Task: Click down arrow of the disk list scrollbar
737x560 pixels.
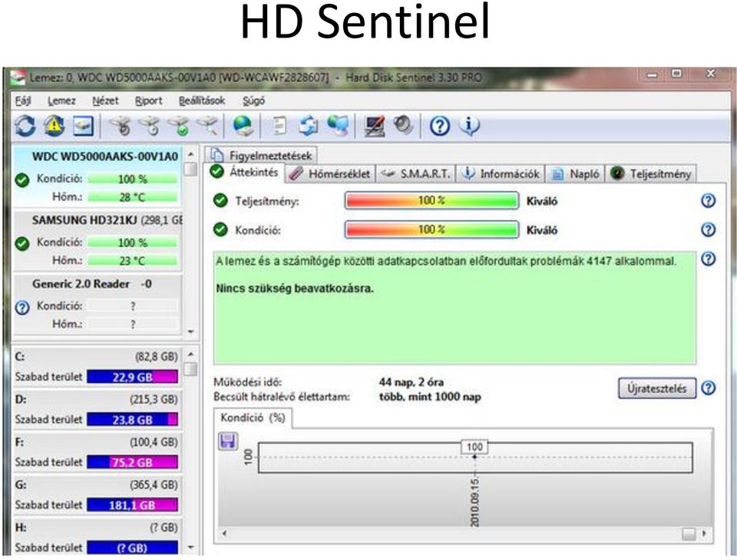Action: [190, 331]
